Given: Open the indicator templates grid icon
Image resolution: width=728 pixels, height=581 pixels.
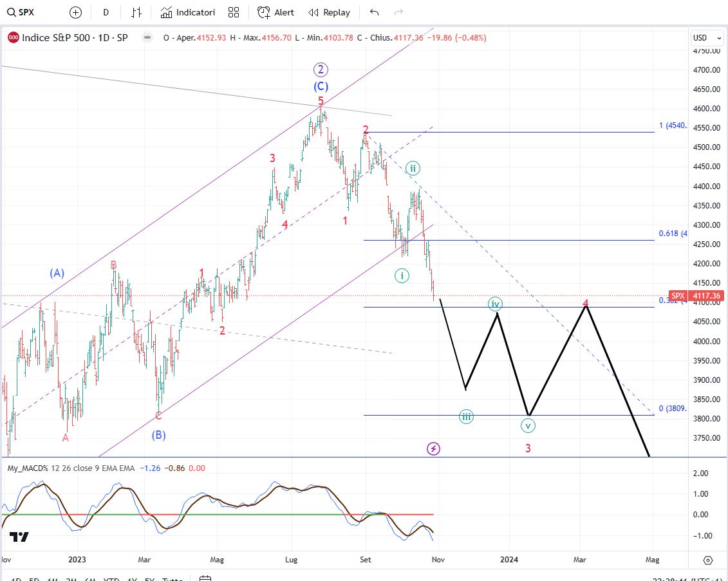Looking at the screenshot, I should pos(234,12).
